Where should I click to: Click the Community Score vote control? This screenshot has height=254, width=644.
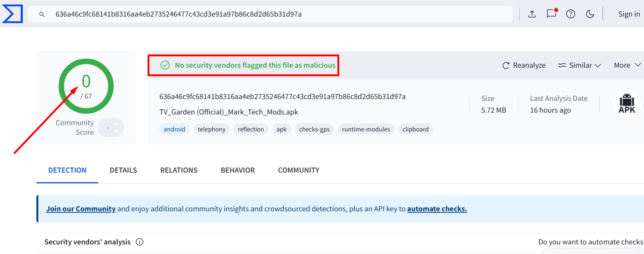[x=111, y=127]
